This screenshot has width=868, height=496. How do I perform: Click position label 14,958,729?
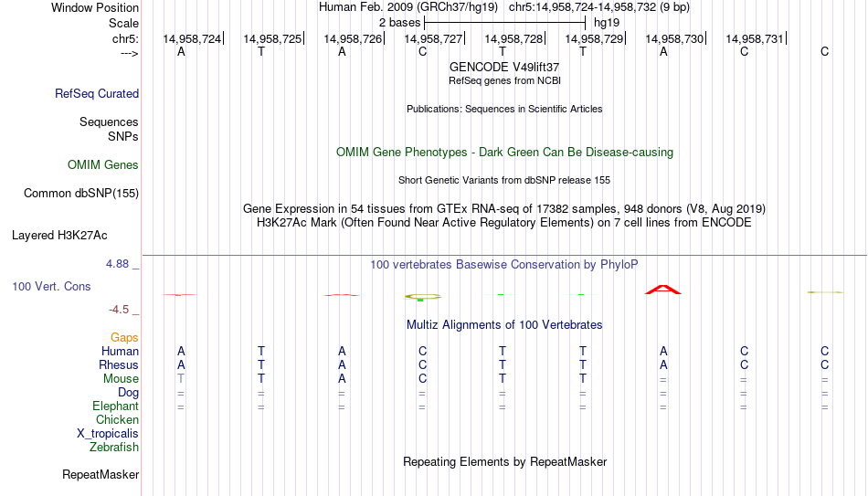click(595, 38)
